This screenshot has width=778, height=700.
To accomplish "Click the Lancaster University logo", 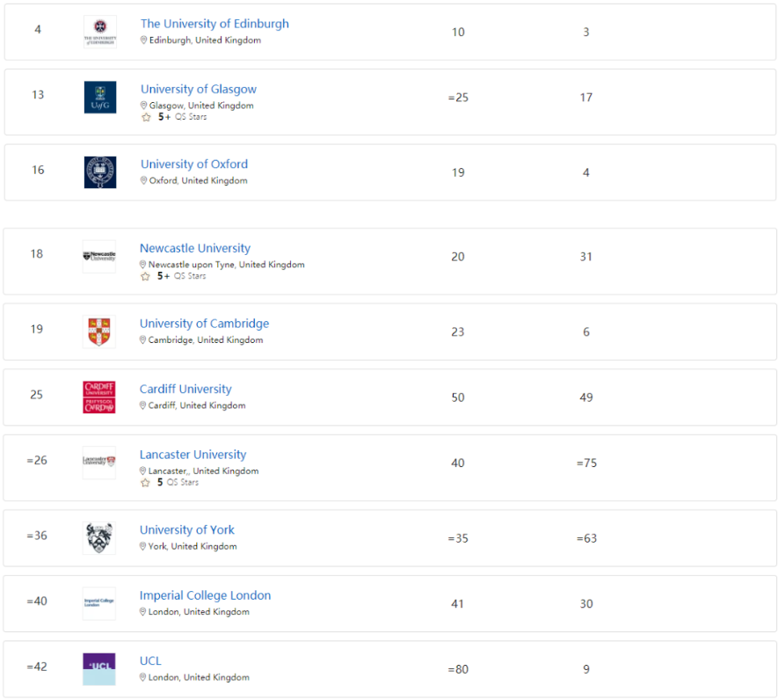I will click(x=99, y=463).
